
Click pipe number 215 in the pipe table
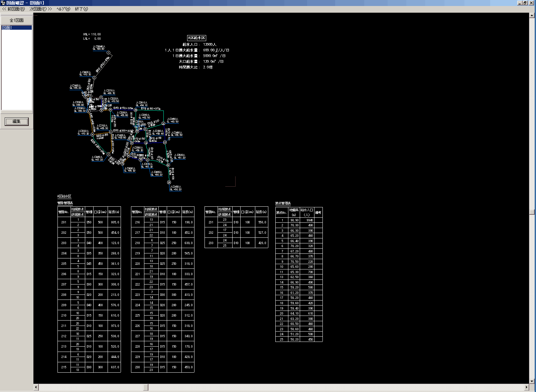coord(64,367)
